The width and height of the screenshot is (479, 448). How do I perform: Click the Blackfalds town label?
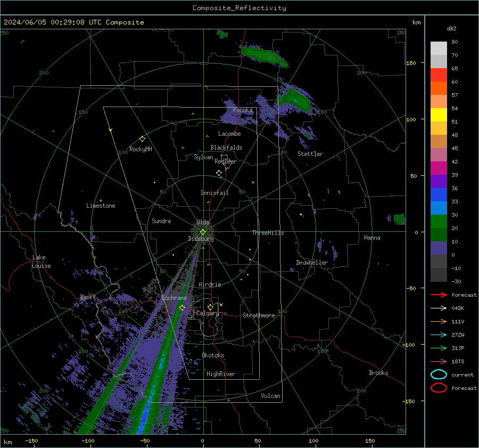(x=226, y=148)
